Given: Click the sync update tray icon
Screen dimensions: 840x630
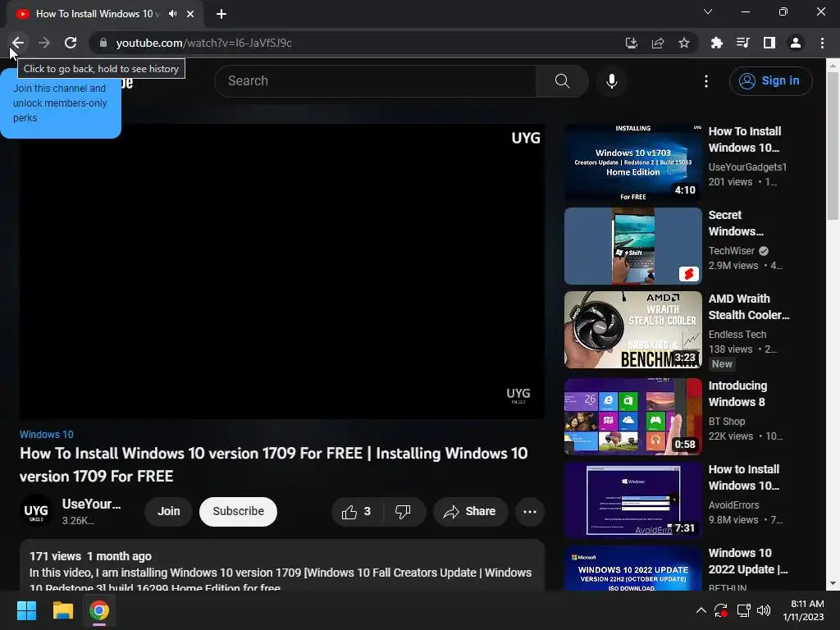Looking at the screenshot, I should point(721,610).
